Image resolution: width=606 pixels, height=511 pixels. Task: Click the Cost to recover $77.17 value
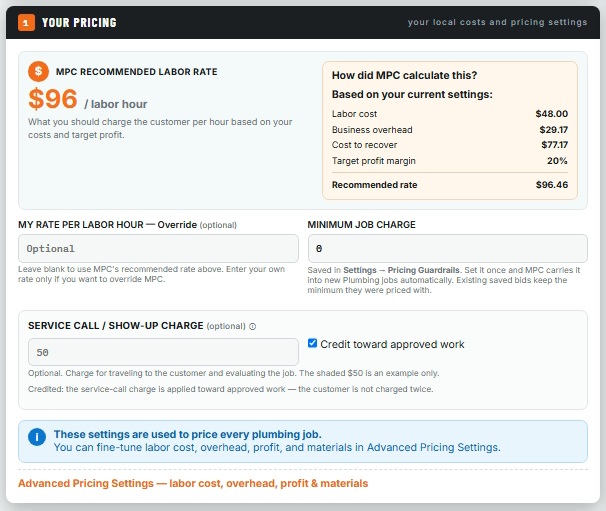(554, 145)
